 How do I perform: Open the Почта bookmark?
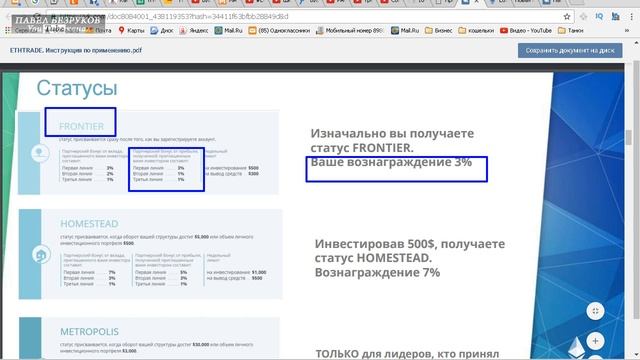[99, 31]
